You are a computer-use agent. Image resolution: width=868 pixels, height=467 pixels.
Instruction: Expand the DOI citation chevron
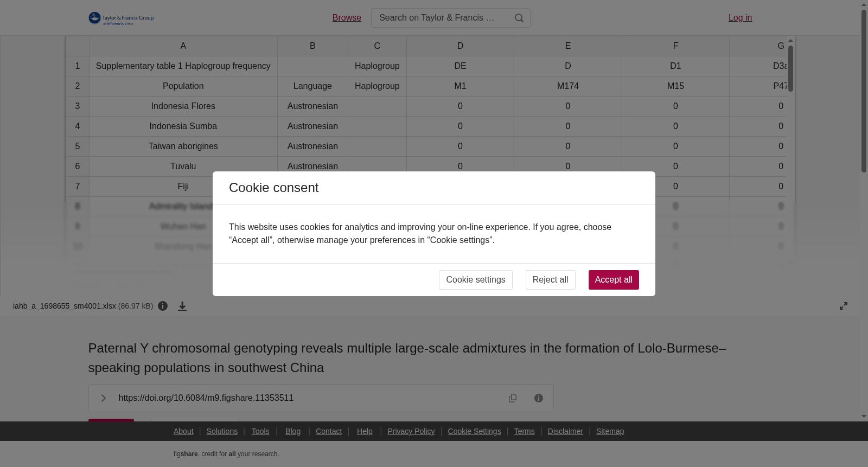(x=103, y=398)
